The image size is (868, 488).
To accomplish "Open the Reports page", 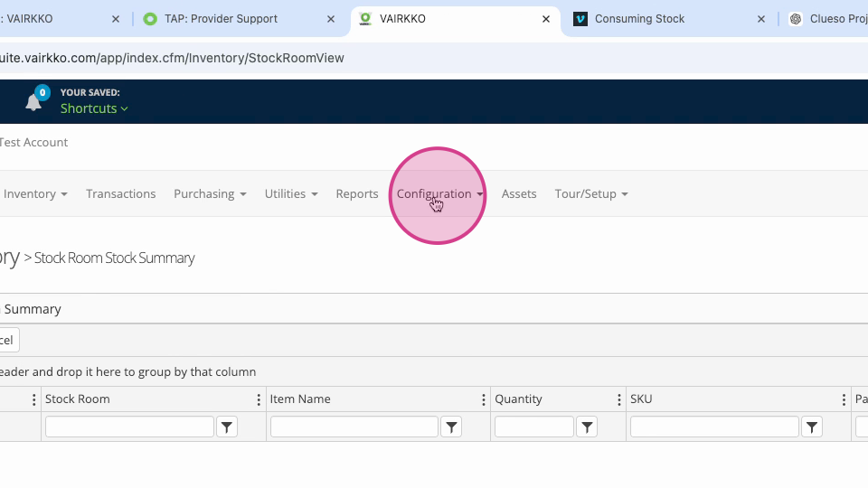I will click(x=357, y=193).
